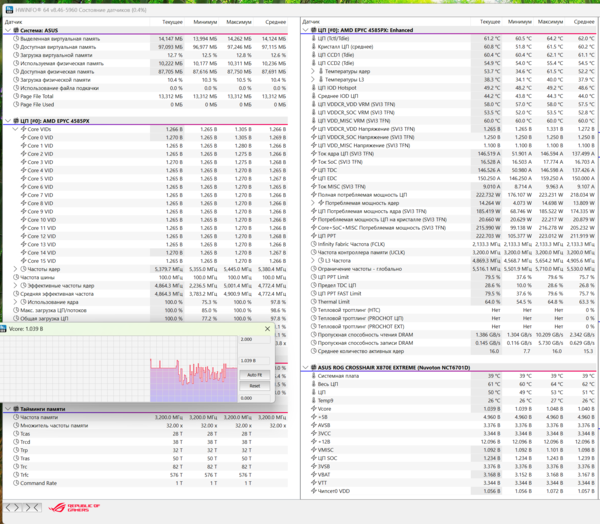The width and height of the screenshot is (600, 524).
Task: Click the Минимум column header in left pane
Action: tap(205, 22)
